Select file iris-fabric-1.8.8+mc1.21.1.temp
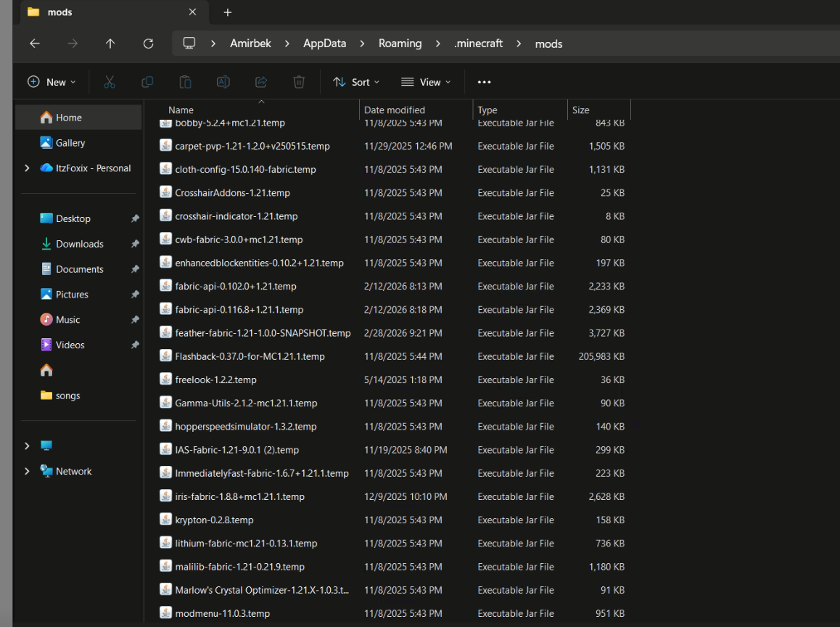 [x=394, y=497]
